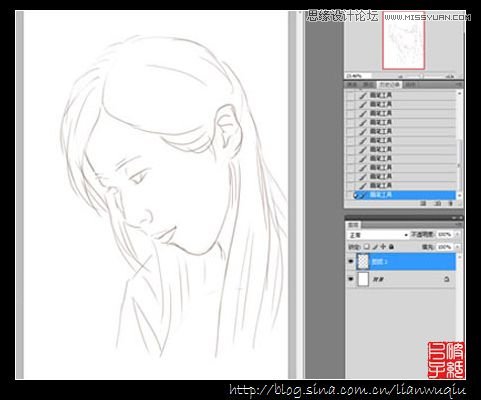Toggle history brush source on highlighted state
Viewport: 481px width, 400px height.
(350, 195)
